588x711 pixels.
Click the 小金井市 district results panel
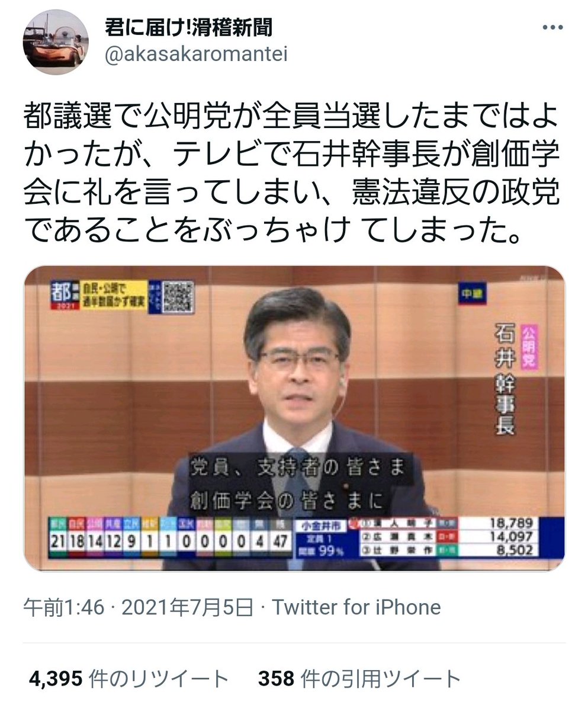[x=427, y=538]
